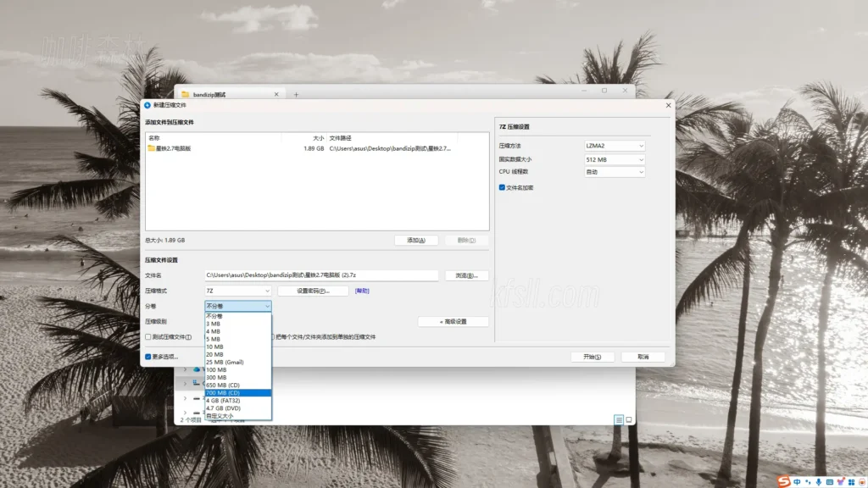This screenshot has height=488, width=868.
Task: Open the 压缩格式 7Z dropdown
Action: (x=237, y=291)
